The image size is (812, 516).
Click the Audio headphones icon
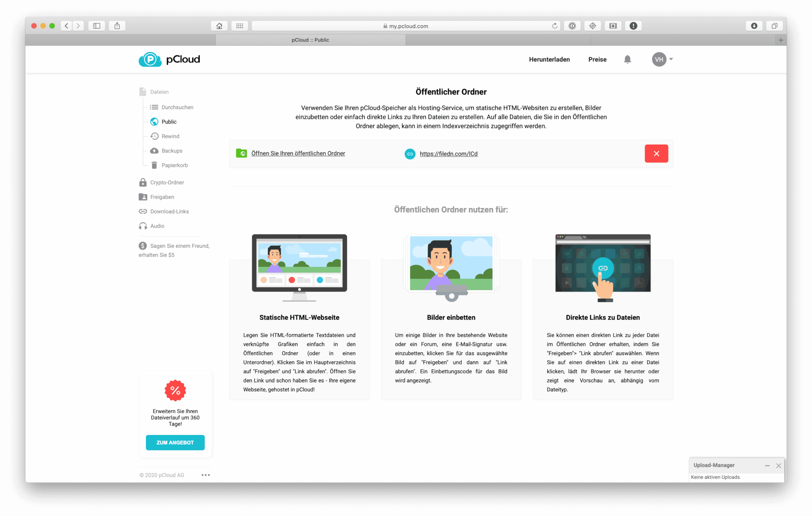(143, 226)
